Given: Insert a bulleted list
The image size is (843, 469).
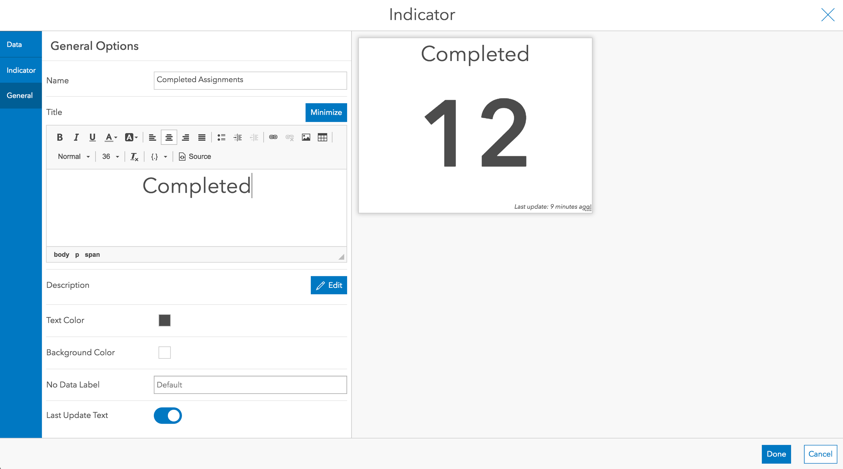Looking at the screenshot, I should 221,137.
